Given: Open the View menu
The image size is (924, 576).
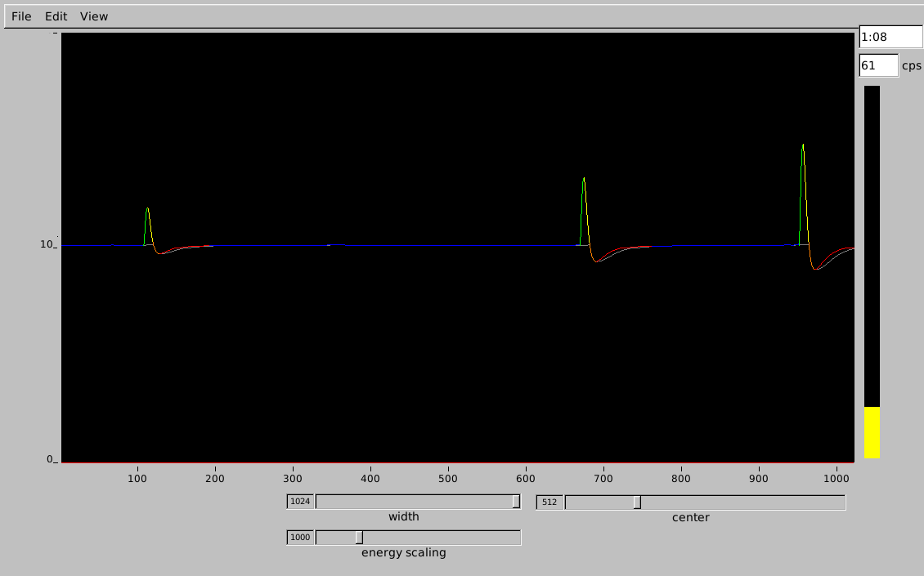Looking at the screenshot, I should click(94, 16).
